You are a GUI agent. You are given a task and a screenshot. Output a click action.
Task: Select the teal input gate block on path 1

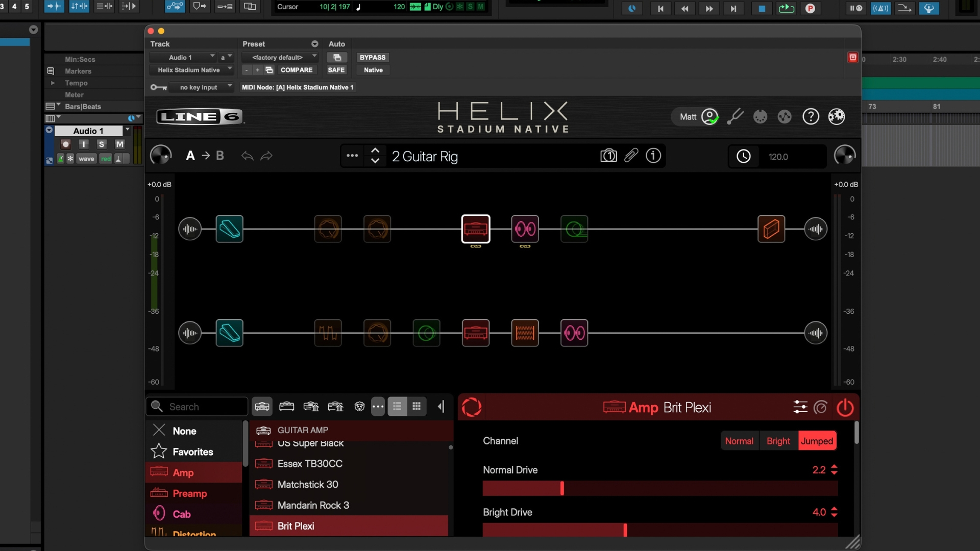230,229
